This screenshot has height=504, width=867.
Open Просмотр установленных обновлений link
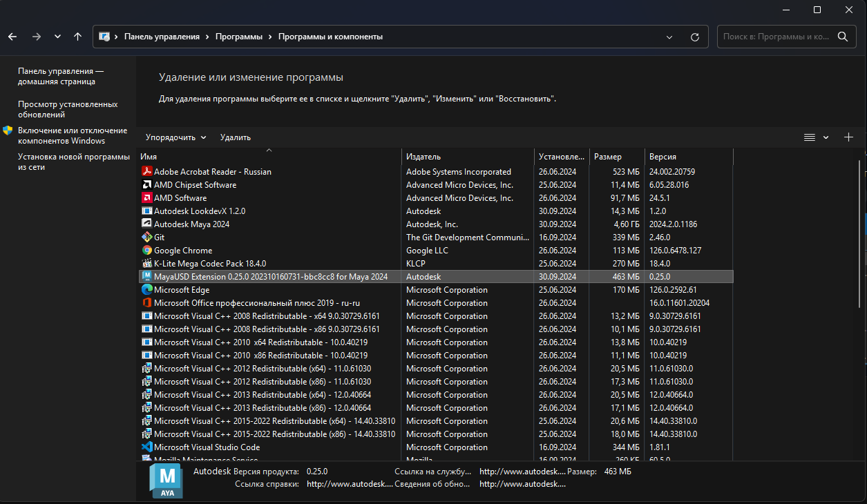point(68,109)
